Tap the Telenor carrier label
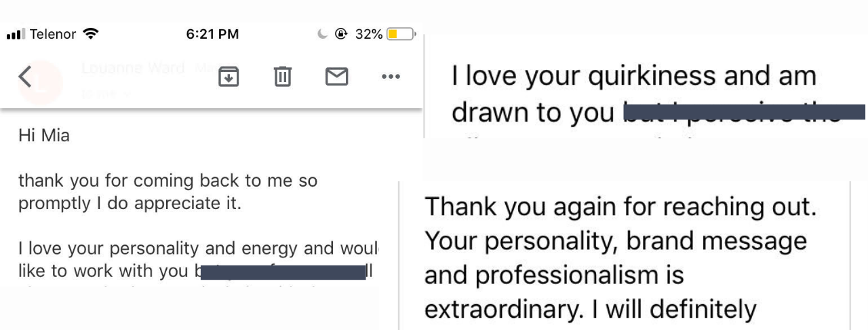 53,34
